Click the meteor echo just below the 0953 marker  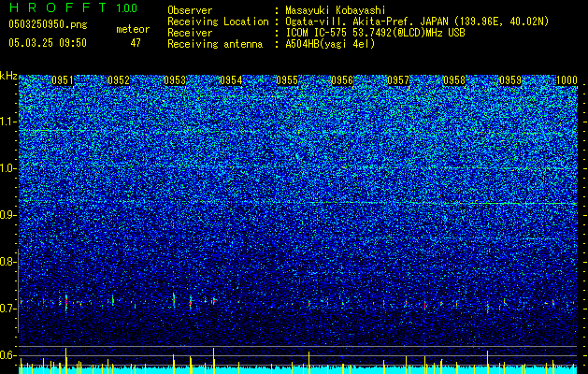(x=174, y=300)
